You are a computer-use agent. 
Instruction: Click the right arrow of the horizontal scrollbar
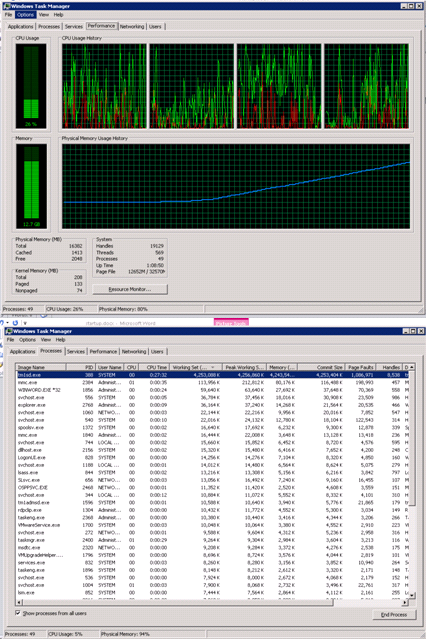405,602
